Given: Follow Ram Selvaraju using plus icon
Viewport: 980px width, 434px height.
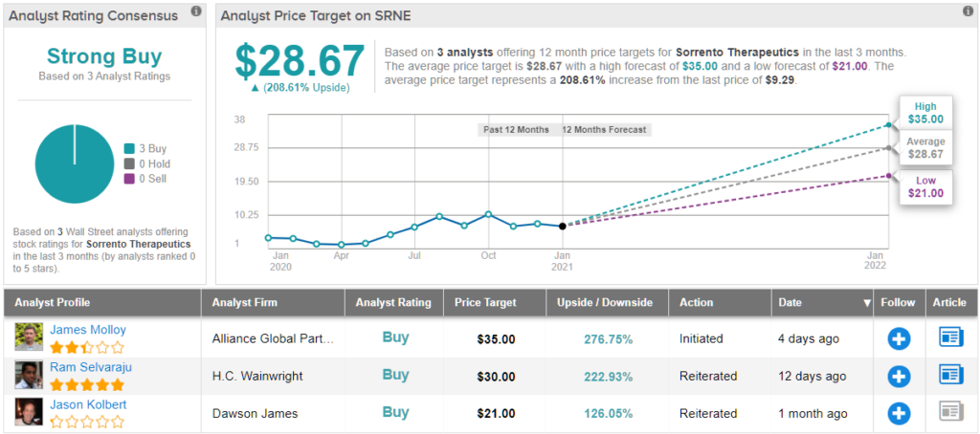Looking at the screenshot, I should (x=899, y=376).
